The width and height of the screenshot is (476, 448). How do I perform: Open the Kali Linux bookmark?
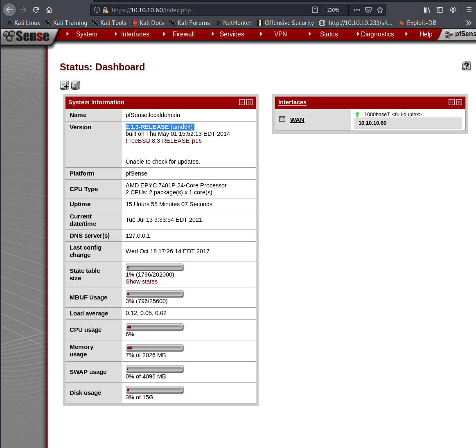[x=24, y=23]
